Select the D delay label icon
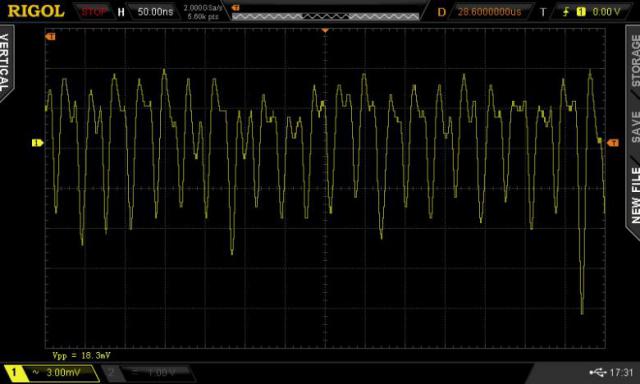This screenshot has height=384, width=640. pos(441,12)
